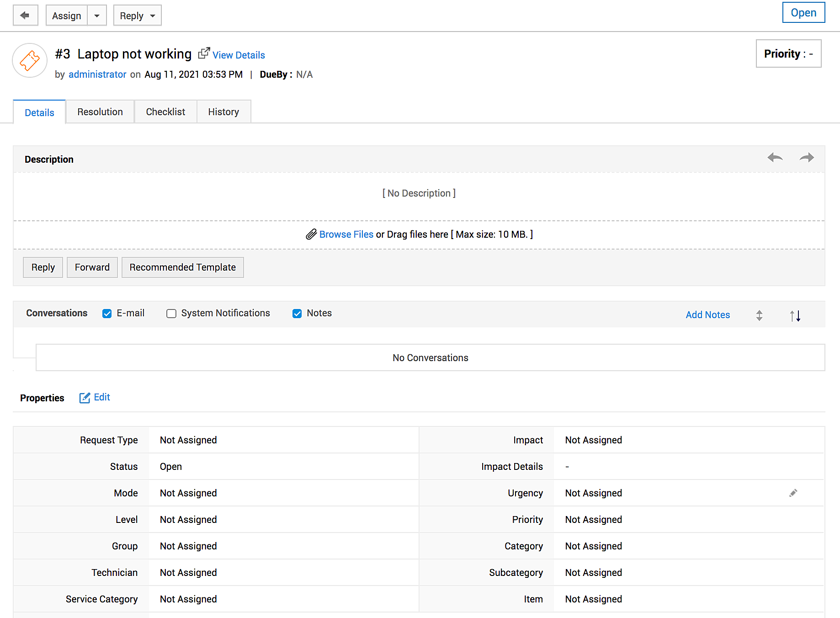Click the back arrow button
This screenshot has width=840, height=618.
[x=25, y=16]
